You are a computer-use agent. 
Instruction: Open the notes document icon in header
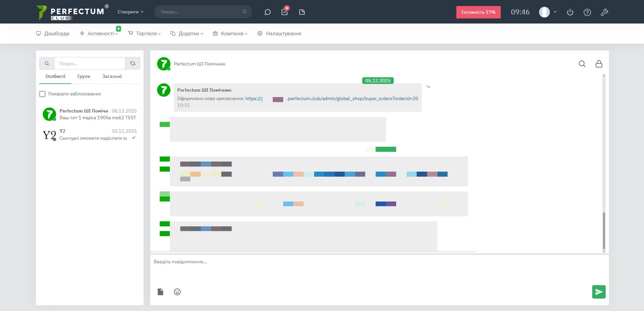tap(302, 12)
